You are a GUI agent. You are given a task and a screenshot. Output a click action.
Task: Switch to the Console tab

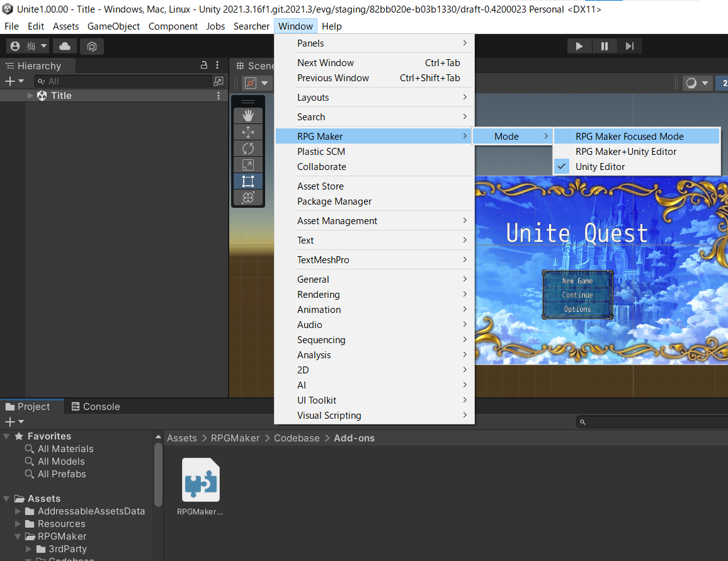pyautogui.click(x=96, y=407)
